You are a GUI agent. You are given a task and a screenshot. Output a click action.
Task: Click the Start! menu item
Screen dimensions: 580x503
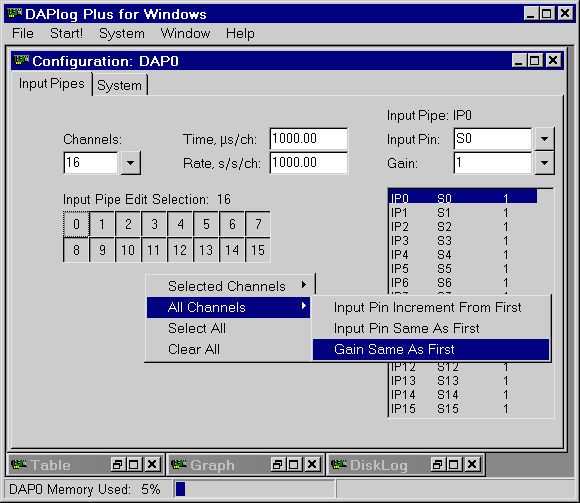pos(67,33)
